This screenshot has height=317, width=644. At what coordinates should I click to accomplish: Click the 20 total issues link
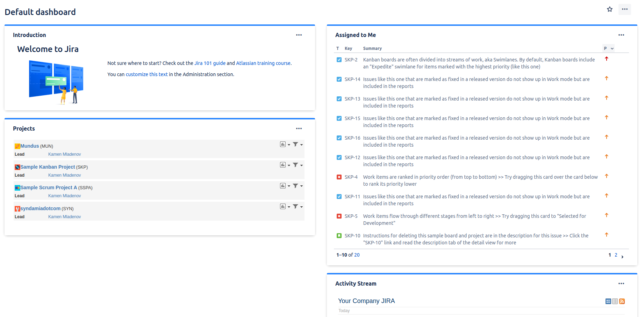(x=357, y=255)
